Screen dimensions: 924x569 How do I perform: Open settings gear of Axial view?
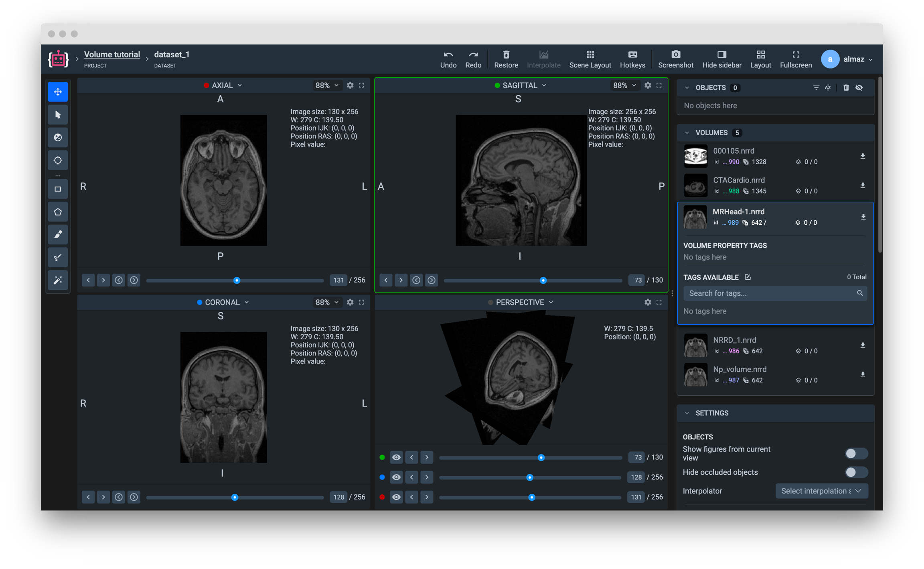(x=350, y=85)
